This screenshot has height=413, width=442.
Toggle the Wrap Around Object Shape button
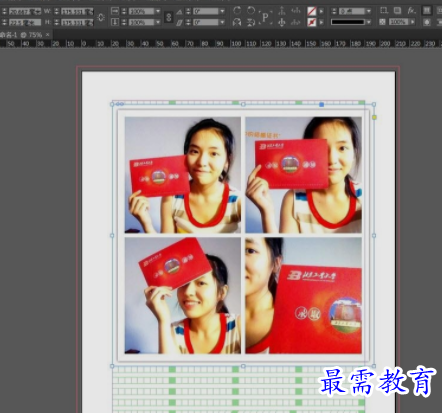426,23
